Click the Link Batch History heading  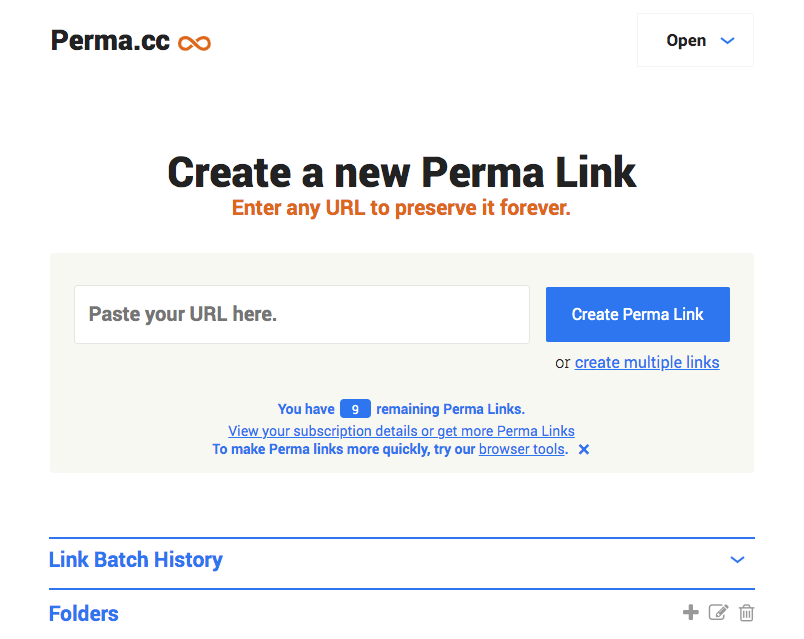point(136,560)
